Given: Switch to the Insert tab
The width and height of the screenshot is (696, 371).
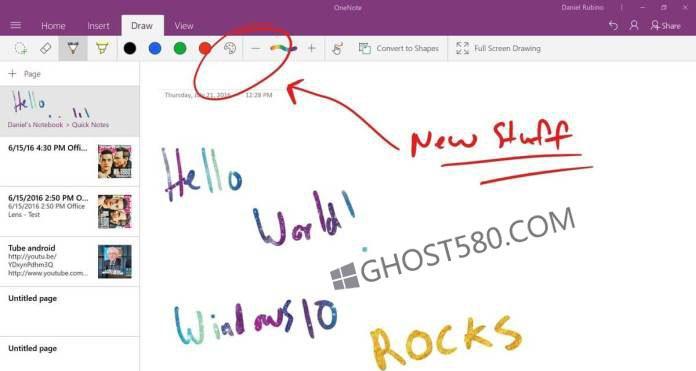Looking at the screenshot, I should click(98, 26).
